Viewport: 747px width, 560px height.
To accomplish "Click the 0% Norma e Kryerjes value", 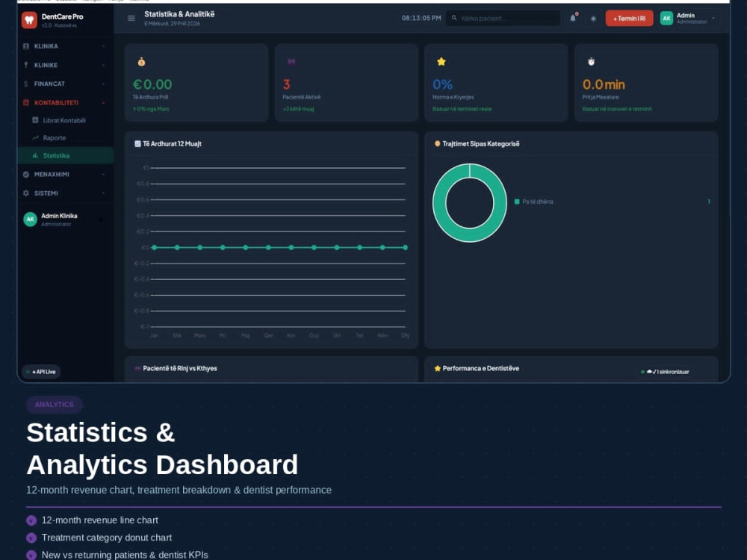I will (442, 84).
